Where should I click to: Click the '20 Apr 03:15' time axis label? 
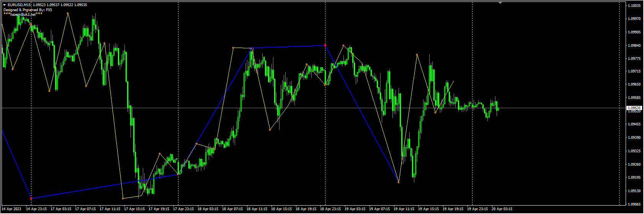pos(502,209)
